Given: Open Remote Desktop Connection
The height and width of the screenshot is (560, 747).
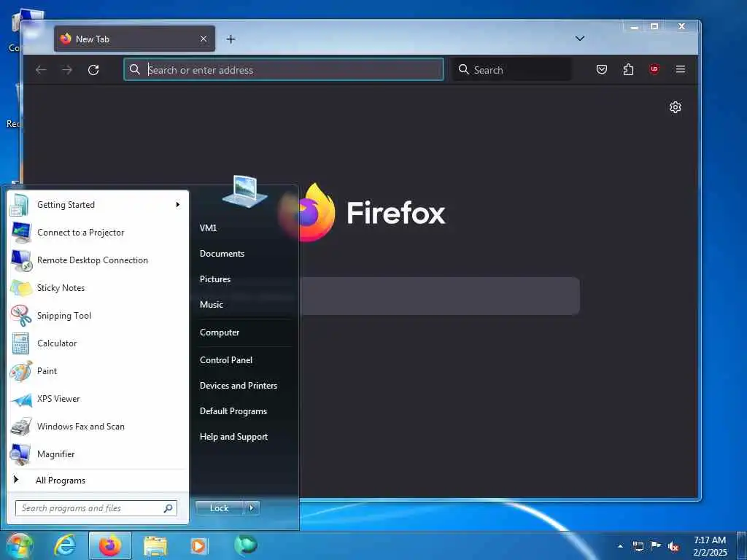Looking at the screenshot, I should coord(98,260).
